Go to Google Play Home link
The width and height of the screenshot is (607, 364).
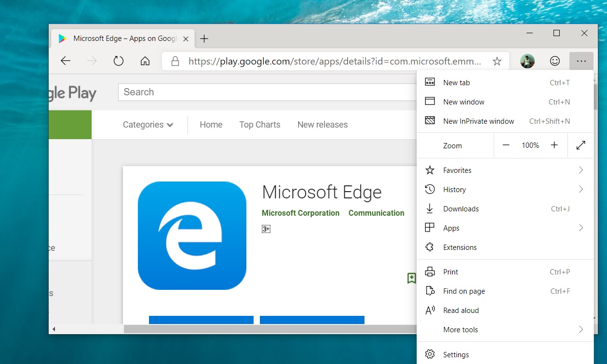click(211, 125)
